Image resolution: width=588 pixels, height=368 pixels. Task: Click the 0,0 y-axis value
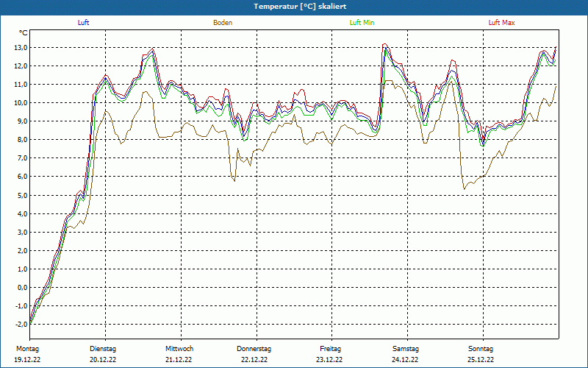tap(22, 287)
